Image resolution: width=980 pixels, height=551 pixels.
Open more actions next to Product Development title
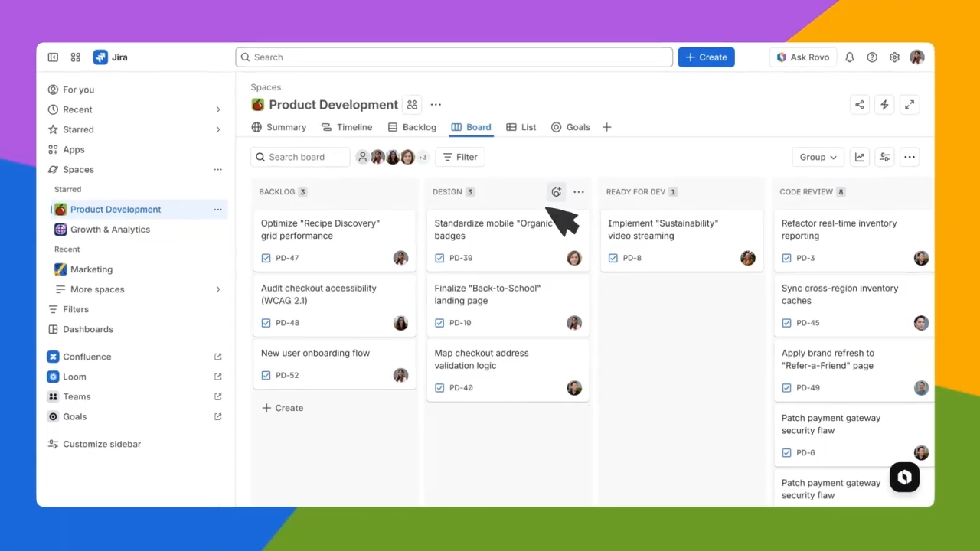click(x=436, y=105)
